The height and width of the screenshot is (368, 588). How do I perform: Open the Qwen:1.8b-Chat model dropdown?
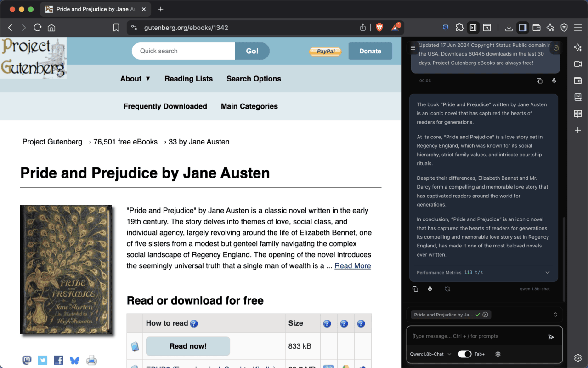430,354
